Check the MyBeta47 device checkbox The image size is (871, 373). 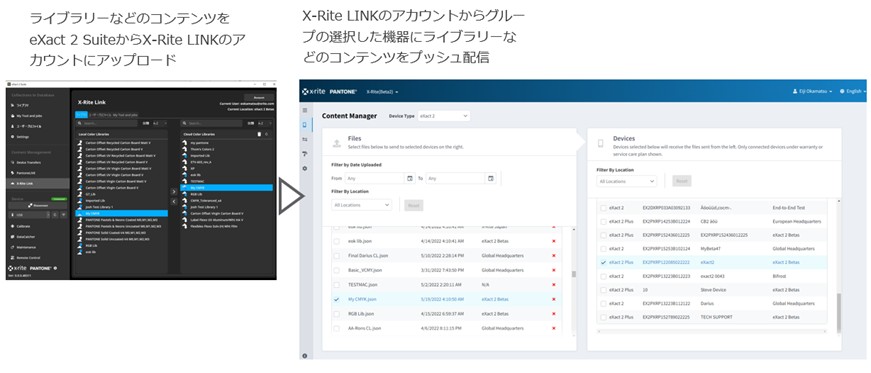(603, 248)
